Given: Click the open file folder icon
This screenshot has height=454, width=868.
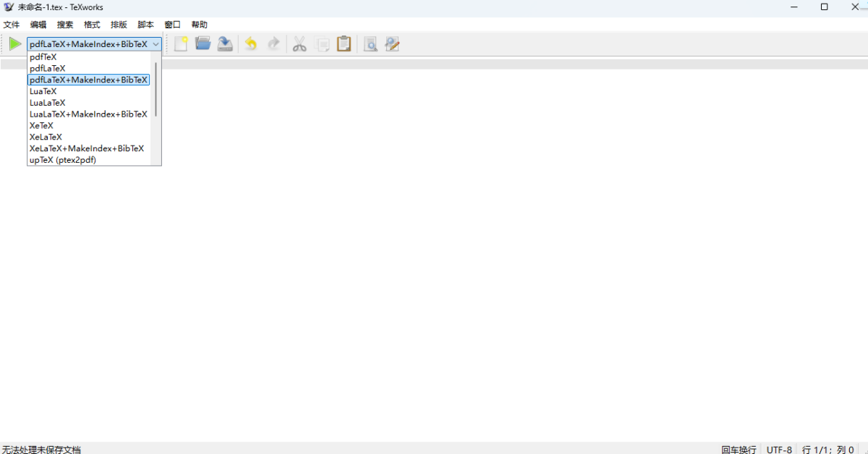Looking at the screenshot, I should pyautogui.click(x=203, y=44).
